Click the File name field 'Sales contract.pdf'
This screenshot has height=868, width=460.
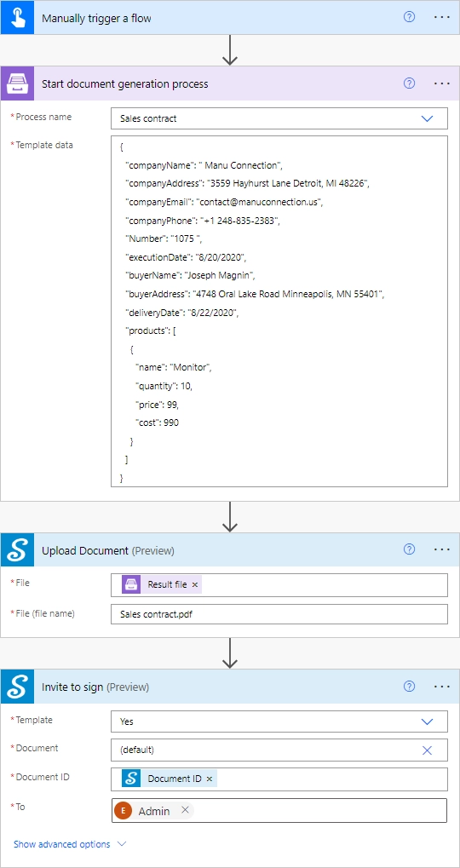click(x=279, y=614)
